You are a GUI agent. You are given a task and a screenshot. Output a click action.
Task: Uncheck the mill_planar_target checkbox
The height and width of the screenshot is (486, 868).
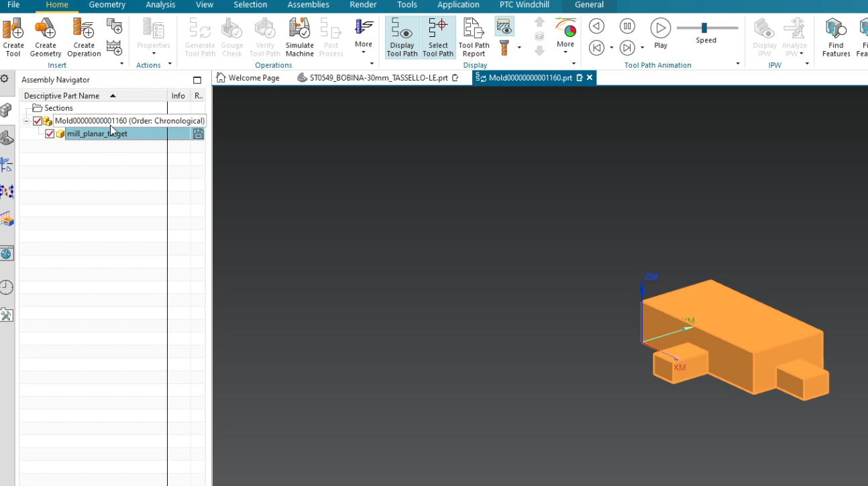(50, 134)
